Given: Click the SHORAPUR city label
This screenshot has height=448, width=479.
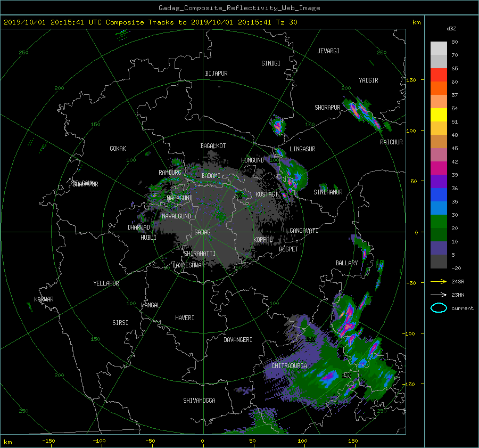Looking at the screenshot, I should pos(327,108).
